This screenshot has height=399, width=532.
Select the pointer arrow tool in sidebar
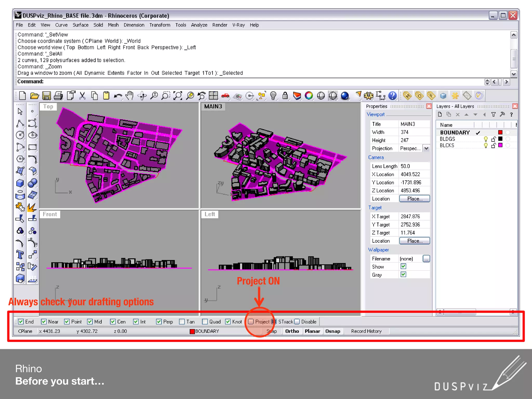pyautogui.click(x=20, y=111)
